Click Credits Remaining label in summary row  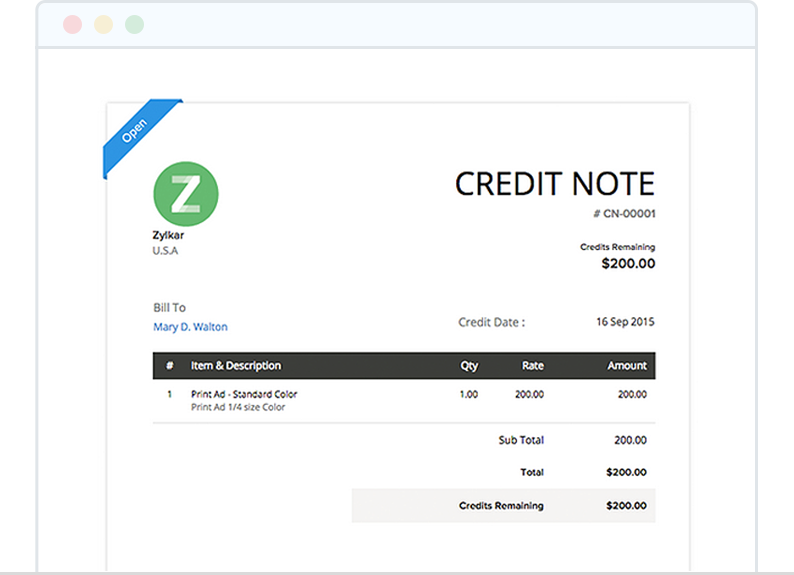(x=501, y=506)
